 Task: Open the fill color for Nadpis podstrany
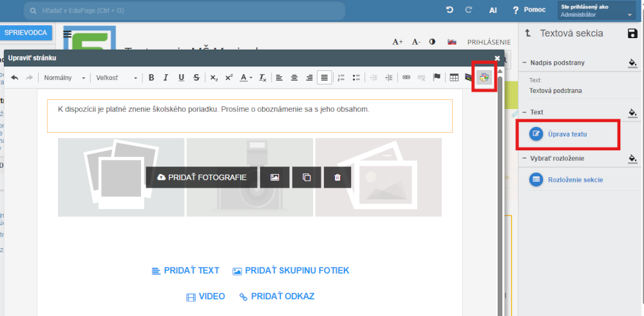pyautogui.click(x=632, y=63)
